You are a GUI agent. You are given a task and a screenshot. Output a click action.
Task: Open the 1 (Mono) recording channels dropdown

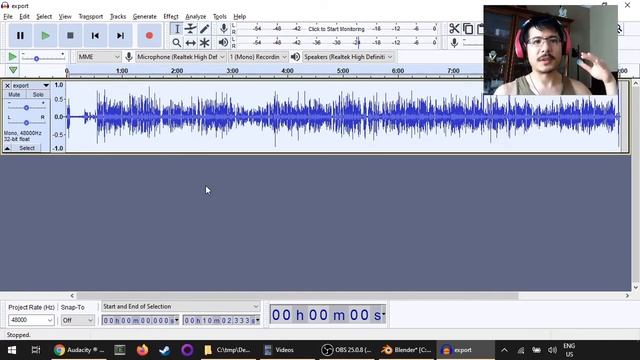click(x=258, y=57)
